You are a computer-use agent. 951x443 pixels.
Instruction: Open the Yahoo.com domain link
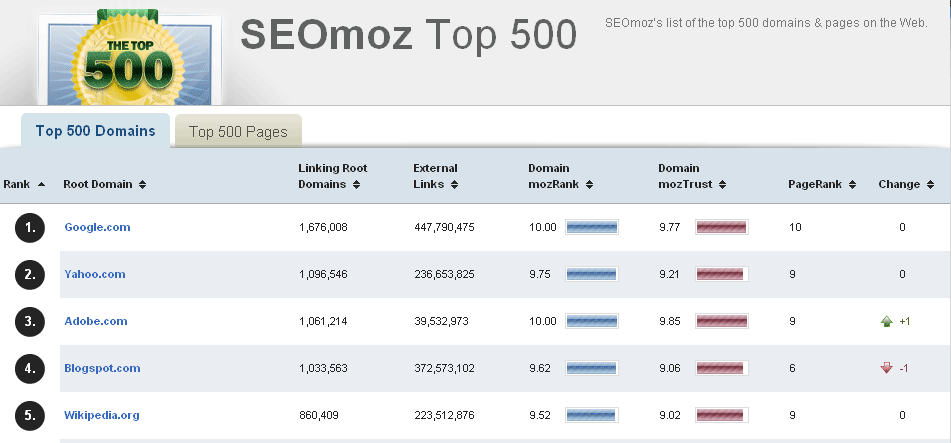[x=95, y=274]
